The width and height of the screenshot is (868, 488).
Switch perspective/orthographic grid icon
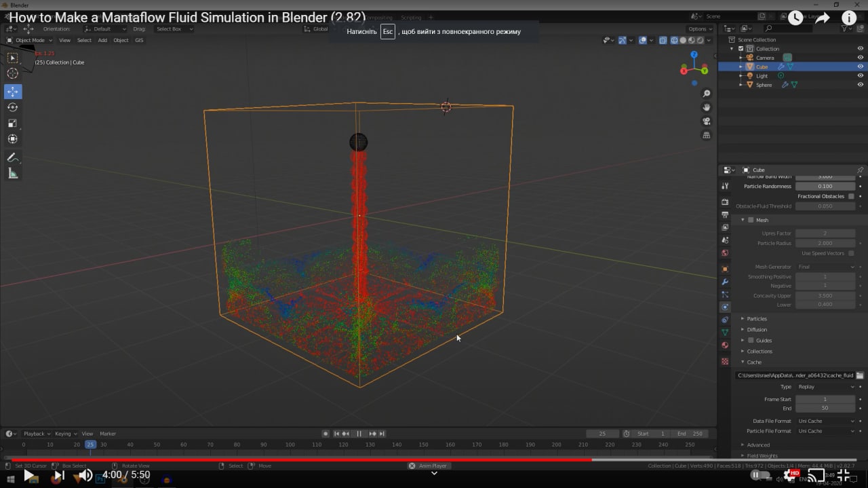pos(707,135)
